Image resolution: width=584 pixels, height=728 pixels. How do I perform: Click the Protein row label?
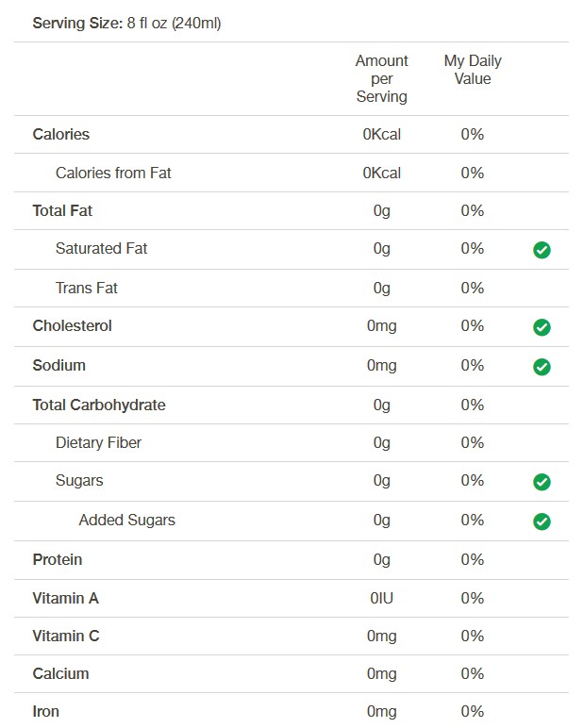click(x=58, y=559)
